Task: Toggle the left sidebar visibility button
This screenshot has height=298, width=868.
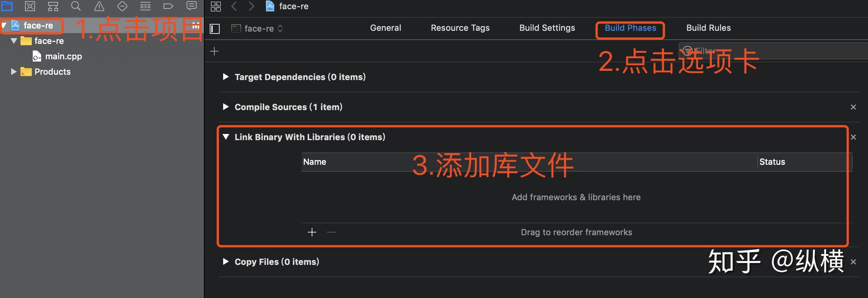Action: coord(214,28)
